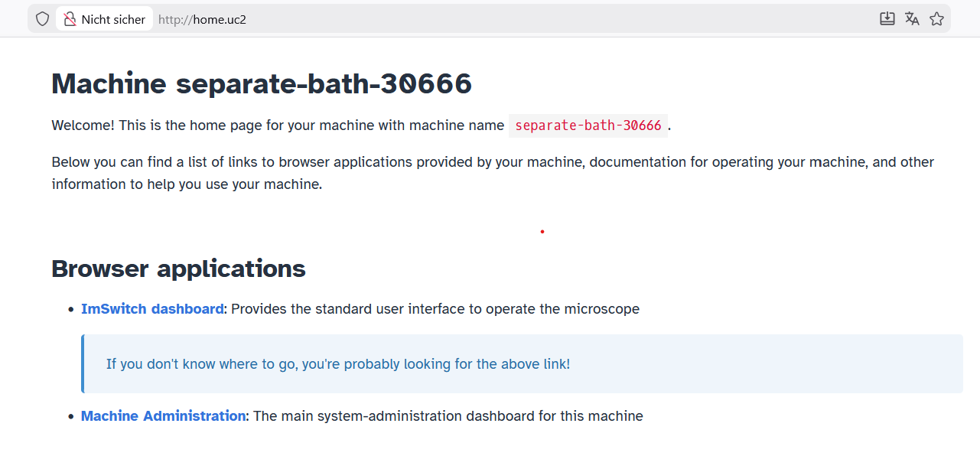Click the save-page download icon
The height and width of the screenshot is (469, 980).
click(887, 18)
